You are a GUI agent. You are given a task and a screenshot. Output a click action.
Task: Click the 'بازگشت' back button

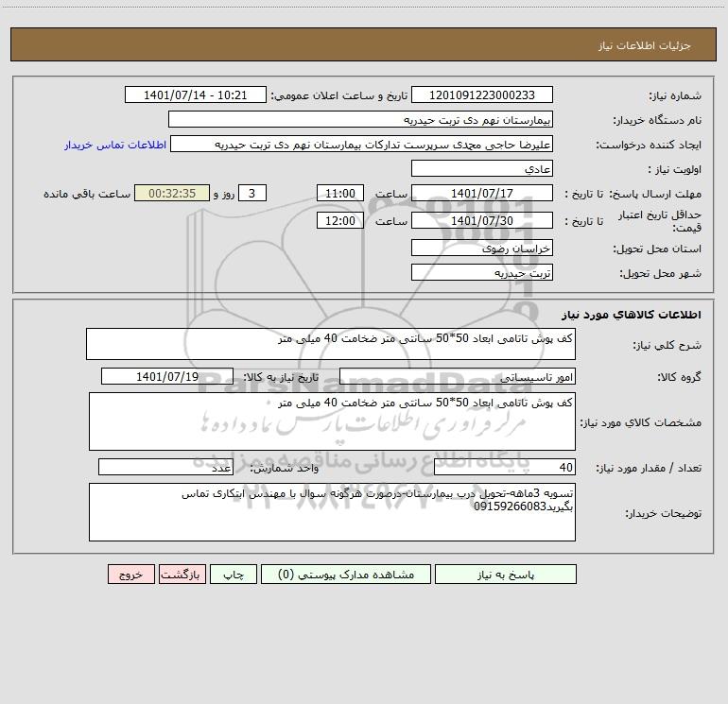182,574
